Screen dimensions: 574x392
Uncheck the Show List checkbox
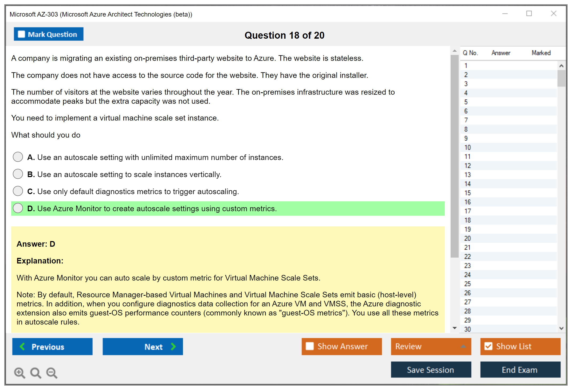tap(488, 346)
